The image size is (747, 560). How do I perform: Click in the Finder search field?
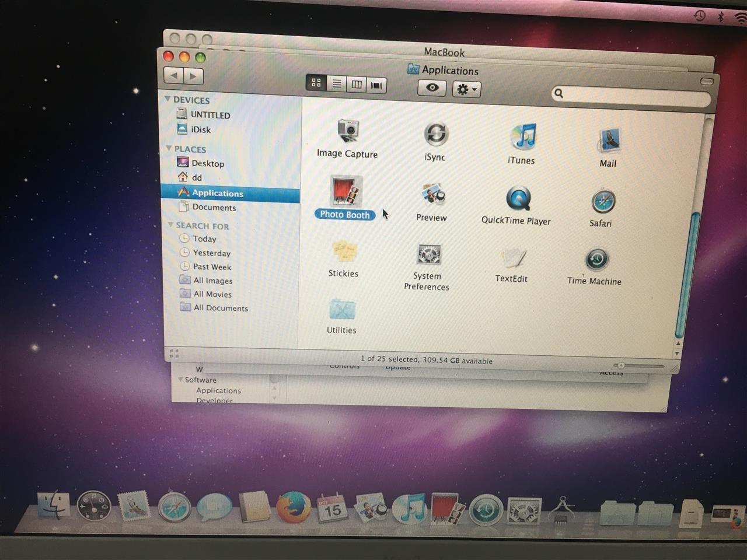[631, 96]
